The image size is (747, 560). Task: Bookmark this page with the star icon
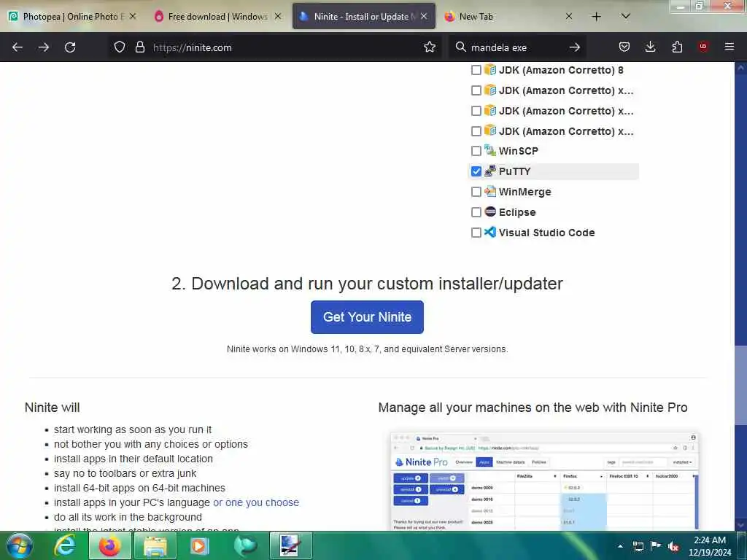pyautogui.click(x=430, y=47)
